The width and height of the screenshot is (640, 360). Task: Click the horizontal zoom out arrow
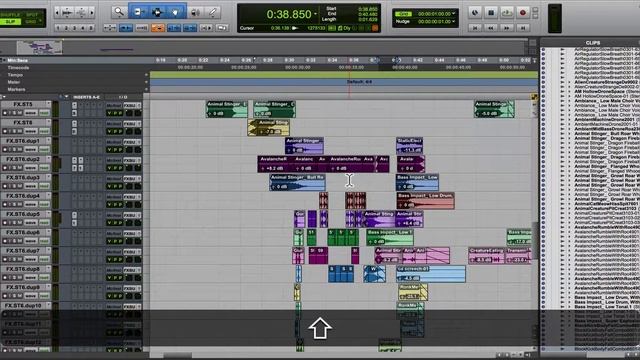point(57,13)
